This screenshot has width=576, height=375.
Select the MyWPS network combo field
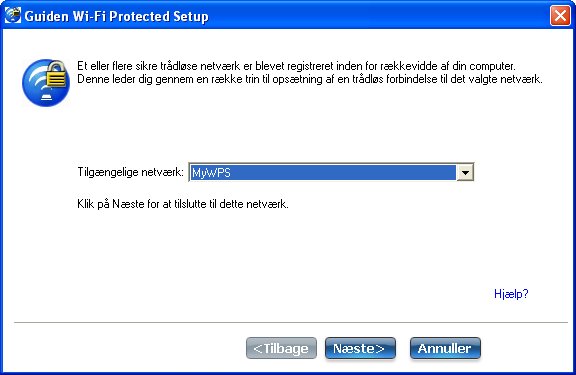click(x=331, y=172)
